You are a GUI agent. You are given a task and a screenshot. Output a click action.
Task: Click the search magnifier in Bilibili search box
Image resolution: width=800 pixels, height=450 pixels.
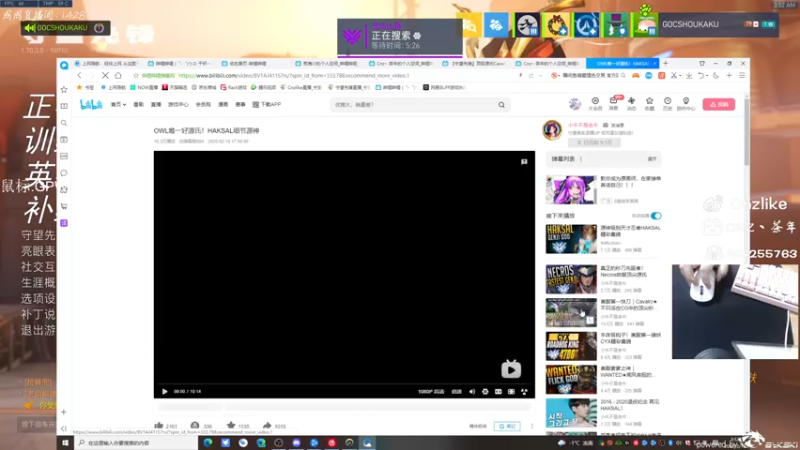coord(502,105)
